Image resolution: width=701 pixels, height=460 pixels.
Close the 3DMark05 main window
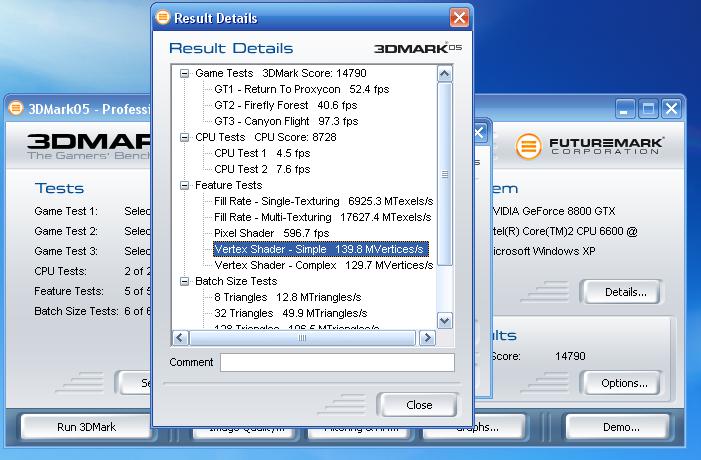click(671, 109)
